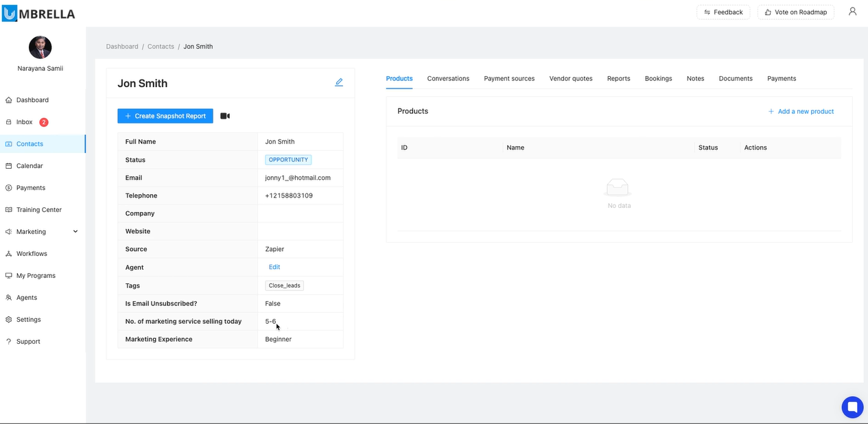Click the Settings gear icon
Screen dimensions: 868x424
[9, 320]
